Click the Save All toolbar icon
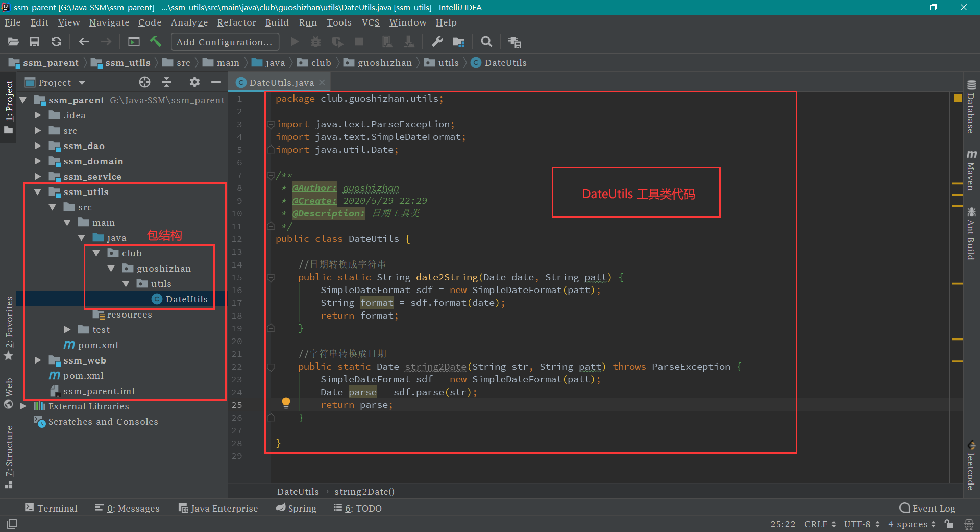The image size is (980, 532). 34,42
